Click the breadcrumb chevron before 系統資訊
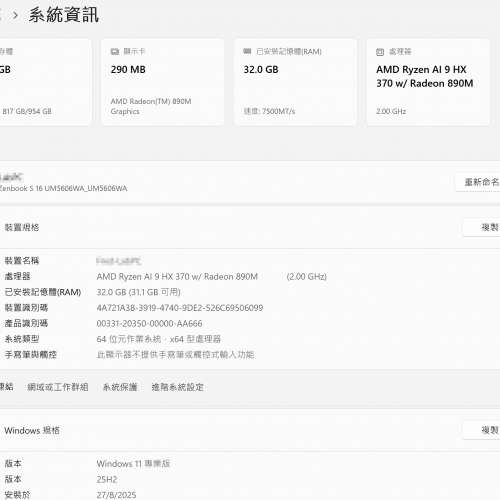The height and width of the screenshot is (500, 500). (15, 15)
